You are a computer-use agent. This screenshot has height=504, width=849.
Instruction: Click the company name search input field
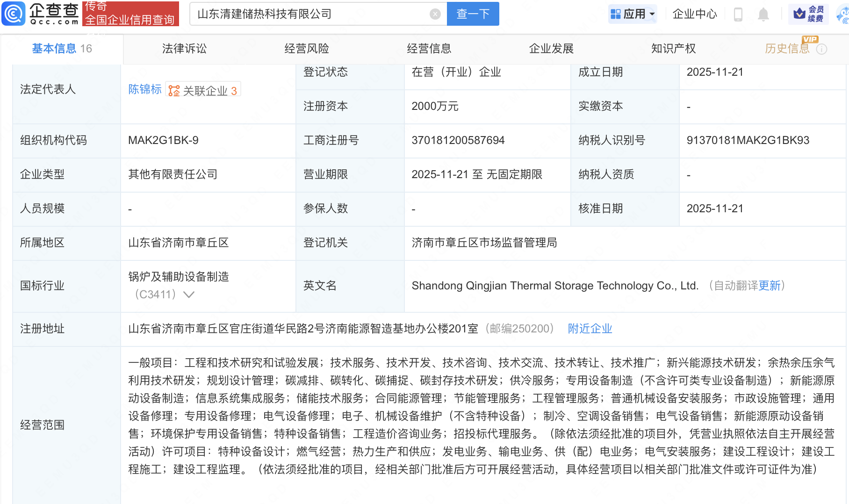coord(309,14)
